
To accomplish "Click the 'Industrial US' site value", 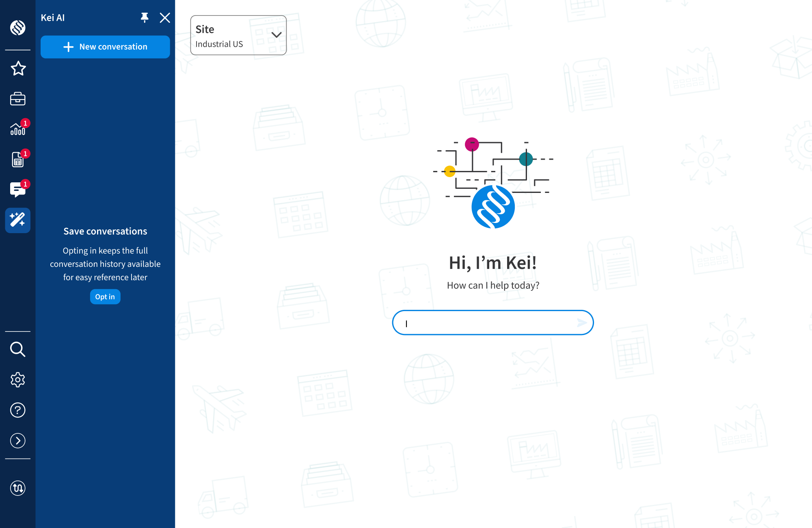I will (x=219, y=44).
